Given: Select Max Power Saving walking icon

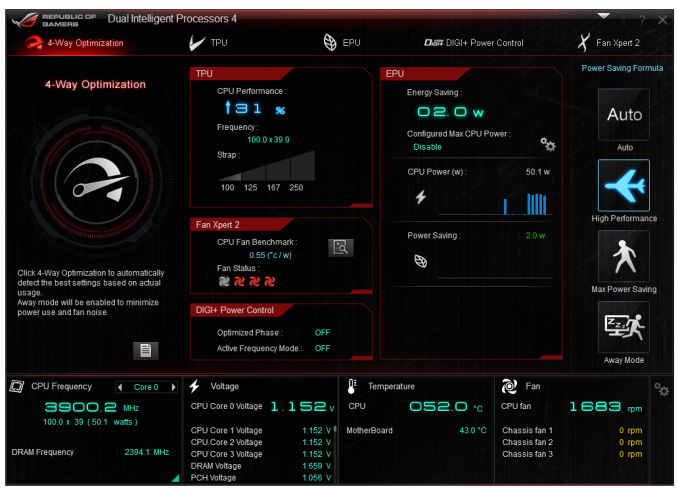Looking at the screenshot, I should pos(624,256).
